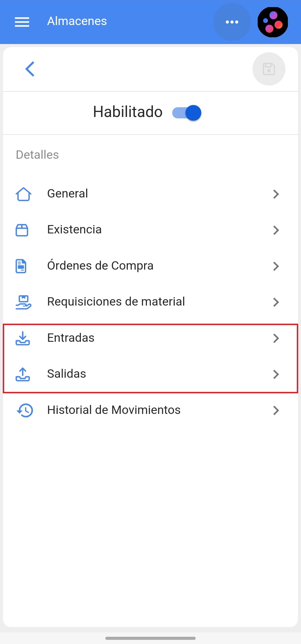This screenshot has height=644, width=301.
Task: Tap the upload tray icon for Salidas
Action: point(23,374)
